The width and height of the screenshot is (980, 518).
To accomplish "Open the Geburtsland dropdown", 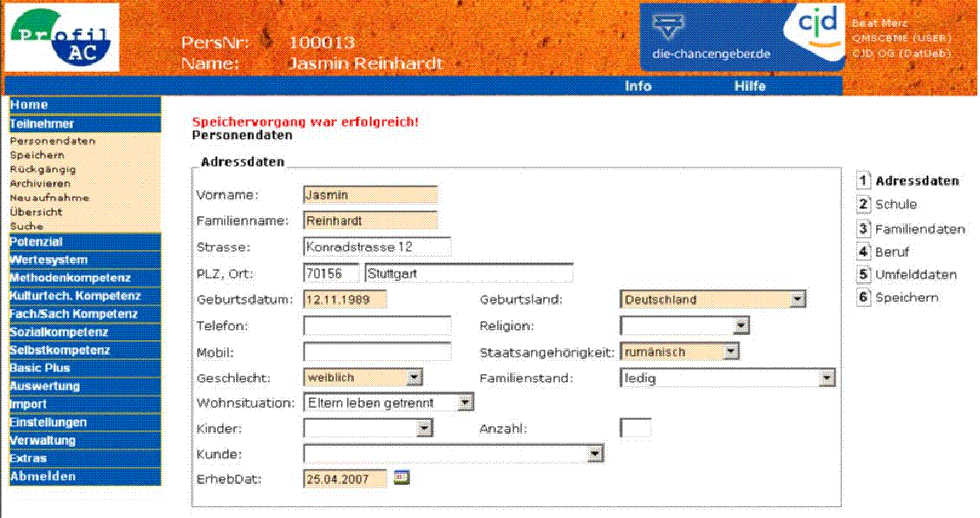I will click(797, 300).
